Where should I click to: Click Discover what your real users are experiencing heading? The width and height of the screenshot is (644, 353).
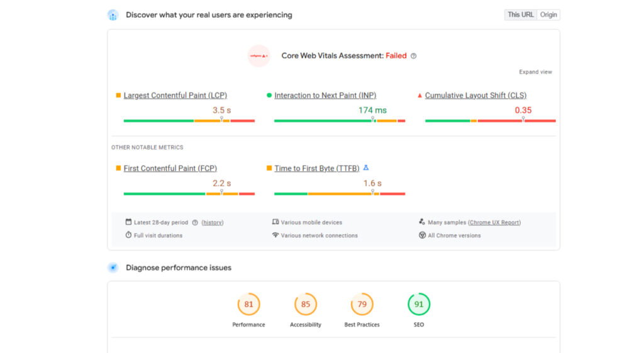[x=209, y=15]
